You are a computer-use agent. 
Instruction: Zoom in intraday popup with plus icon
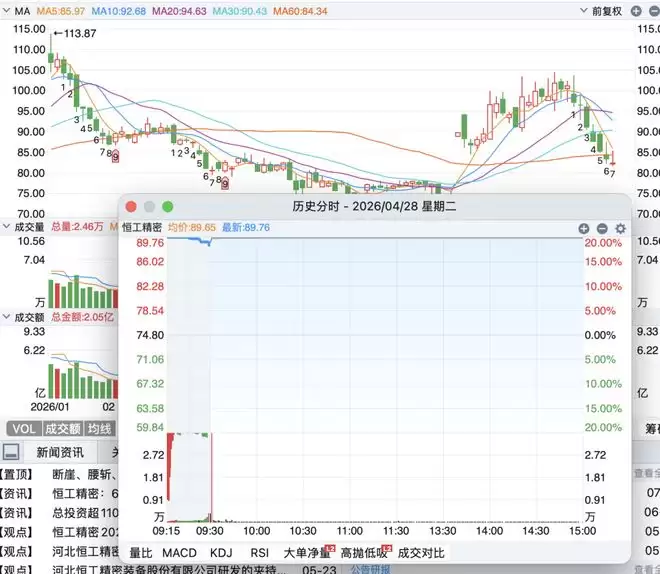[x=583, y=229]
